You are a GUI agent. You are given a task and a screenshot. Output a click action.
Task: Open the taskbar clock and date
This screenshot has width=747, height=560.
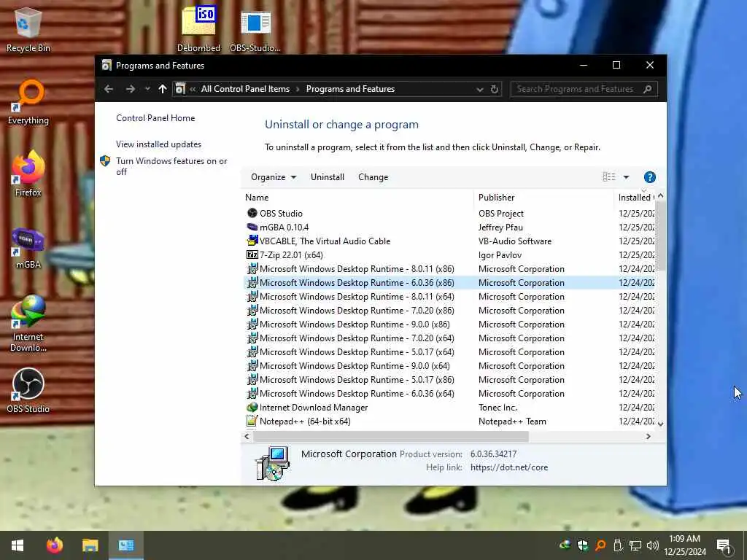[684, 545]
